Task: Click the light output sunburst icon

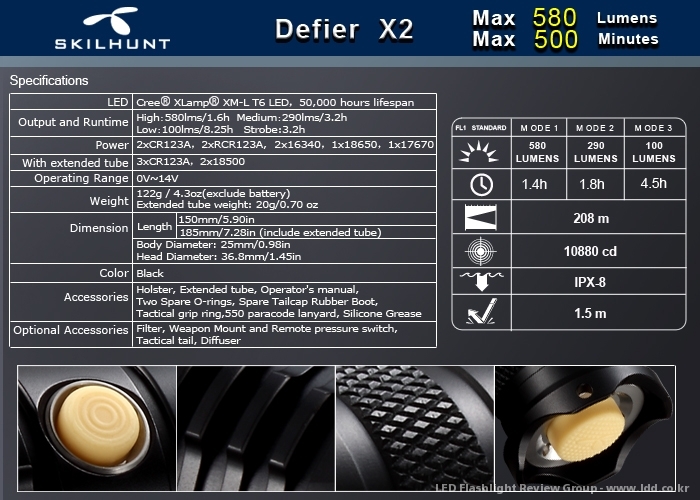Action: (x=479, y=152)
